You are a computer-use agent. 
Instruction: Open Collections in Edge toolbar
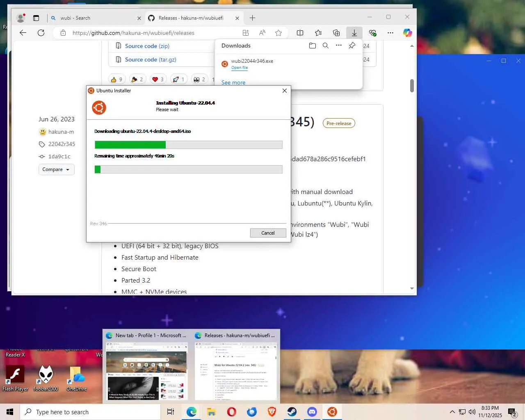pyautogui.click(x=336, y=33)
